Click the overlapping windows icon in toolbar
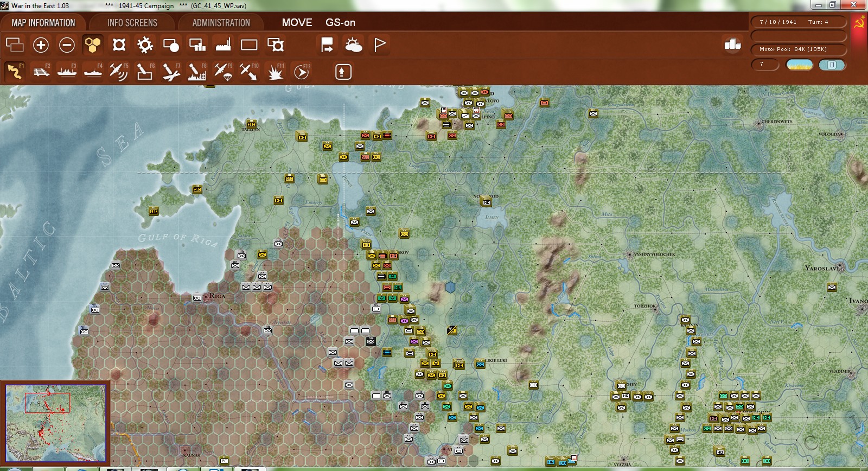The image size is (868, 471). [15, 45]
